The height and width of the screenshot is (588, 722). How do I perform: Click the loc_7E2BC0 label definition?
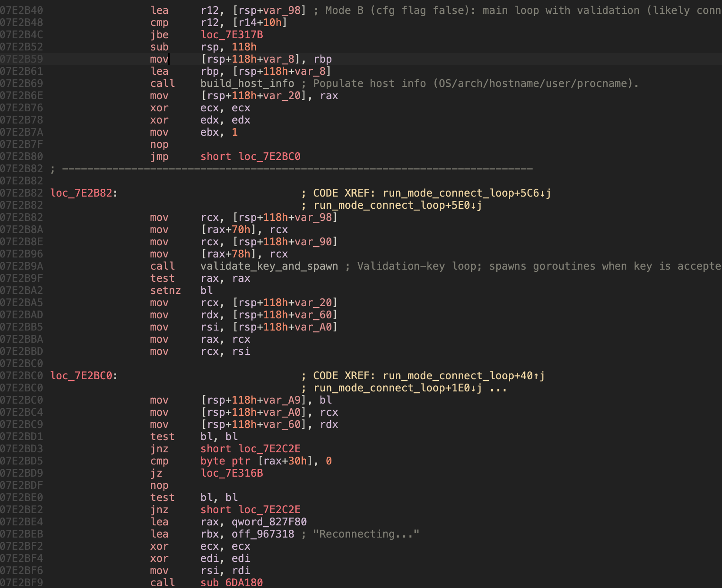click(x=81, y=376)
